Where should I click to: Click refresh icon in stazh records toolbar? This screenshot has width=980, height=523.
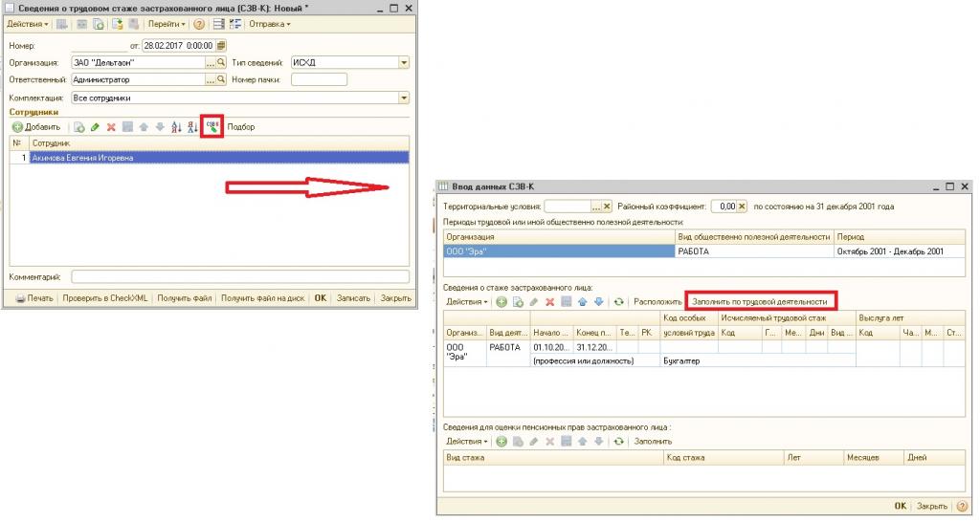click(619, 302)
